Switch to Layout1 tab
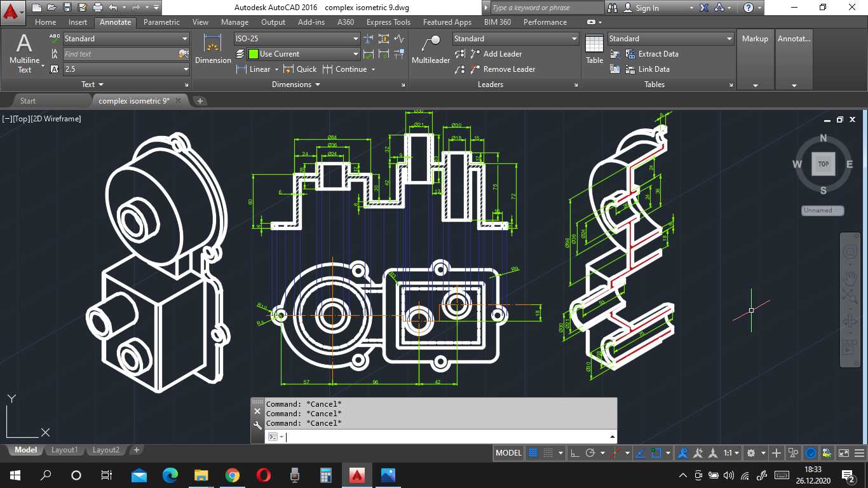This screenshot has width=868, height=488. click(64, 450)
